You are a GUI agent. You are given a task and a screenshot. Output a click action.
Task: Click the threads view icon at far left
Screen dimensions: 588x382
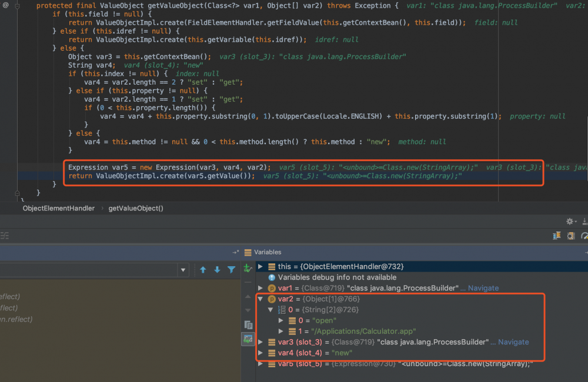(5, 236)
